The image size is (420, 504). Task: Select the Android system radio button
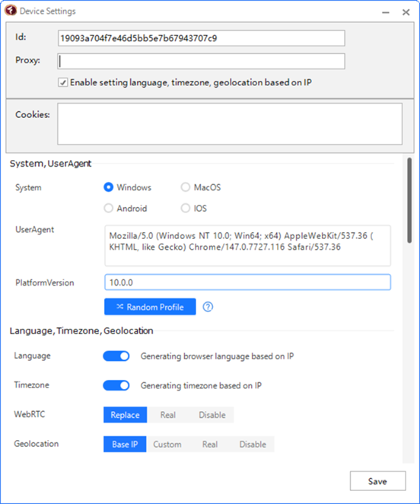109,209
